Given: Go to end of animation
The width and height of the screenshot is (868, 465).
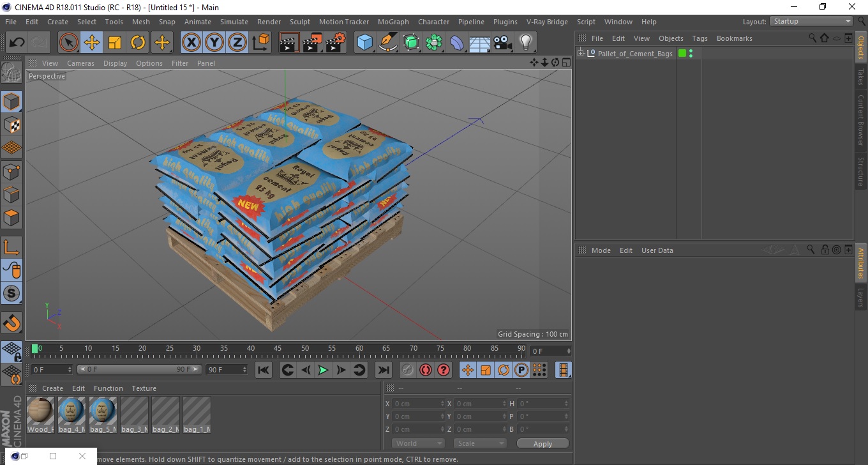Looking at the screenshot, I should pyautogui.click(x=383, y=370).
